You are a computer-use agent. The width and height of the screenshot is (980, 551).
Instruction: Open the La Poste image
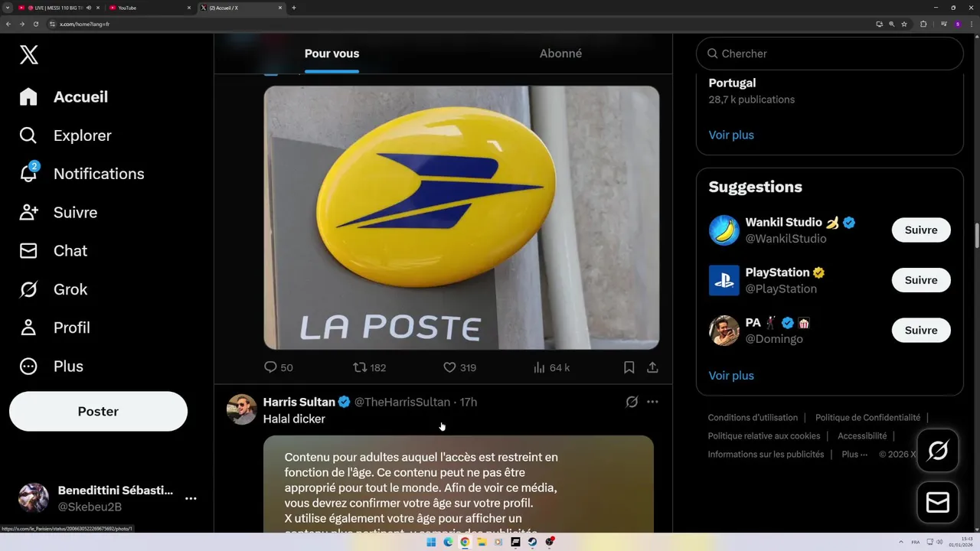click(x=462, y=217)
